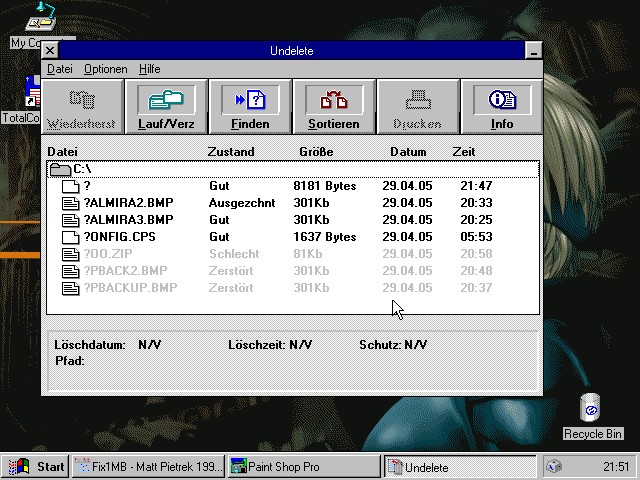
Task: Click the file icon of the '?' entry
Action: [70, 186]
